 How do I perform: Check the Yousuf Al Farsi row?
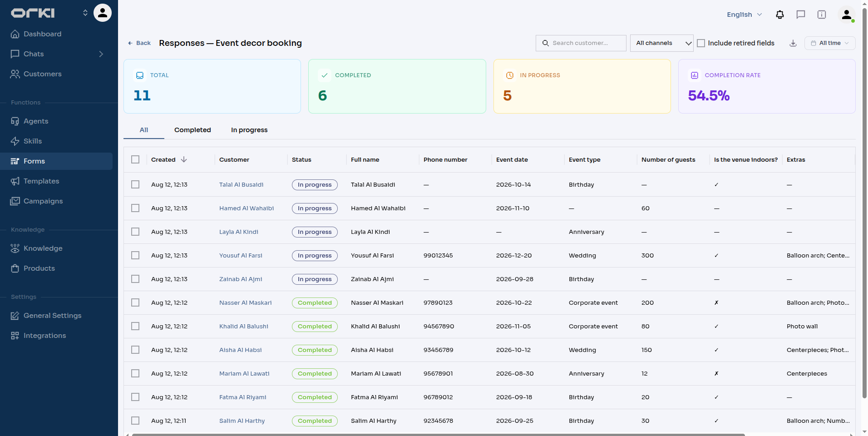(x=135, y=255)
